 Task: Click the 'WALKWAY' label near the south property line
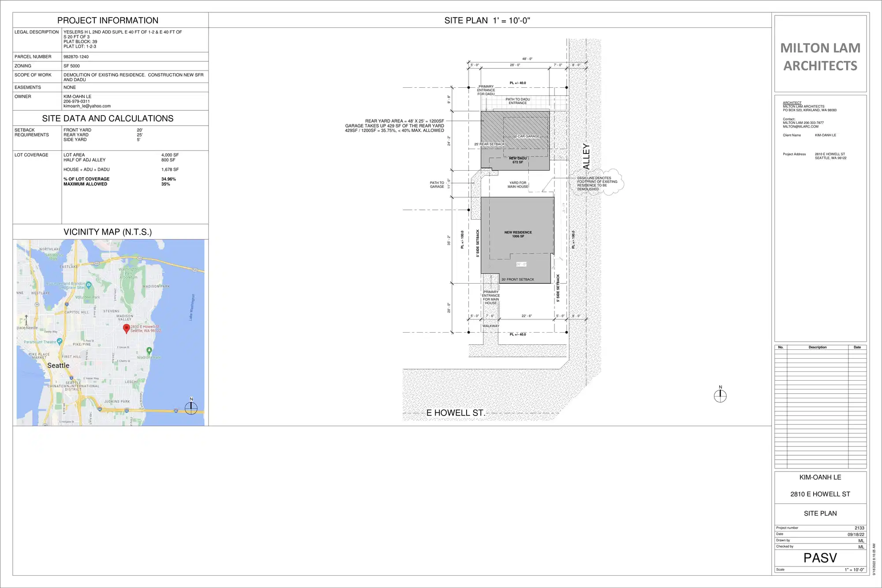pyautogui.click(x=491, y=326)
